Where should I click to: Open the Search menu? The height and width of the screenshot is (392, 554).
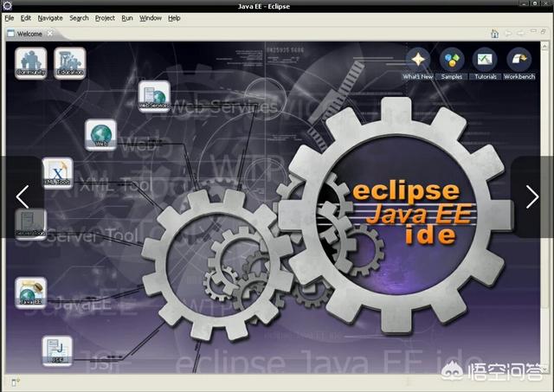click(79, 18)
